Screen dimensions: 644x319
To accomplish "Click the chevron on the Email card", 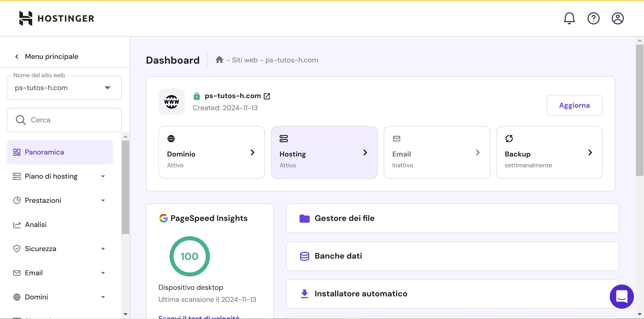I will pyautogui.click(x=478, y=152).
